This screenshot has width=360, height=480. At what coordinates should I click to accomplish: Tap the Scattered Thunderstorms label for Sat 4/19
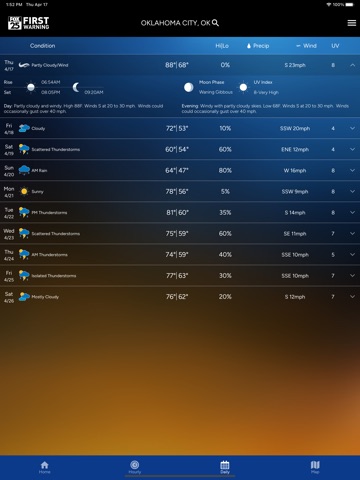coord(56,149)
